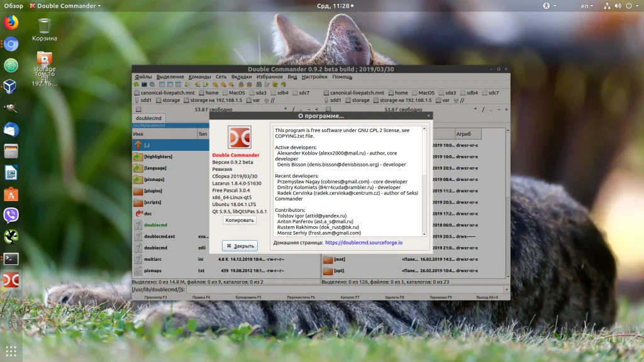Click the Копировать button

pos(240,221)
